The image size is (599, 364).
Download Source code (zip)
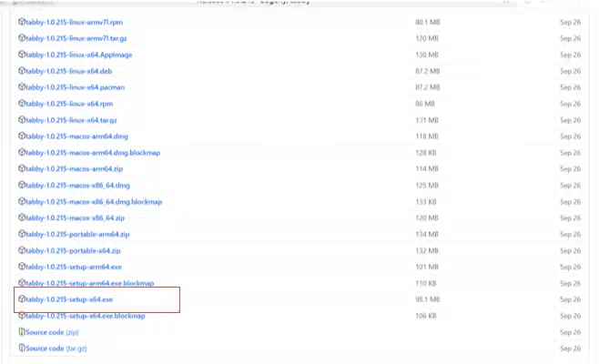52,332
